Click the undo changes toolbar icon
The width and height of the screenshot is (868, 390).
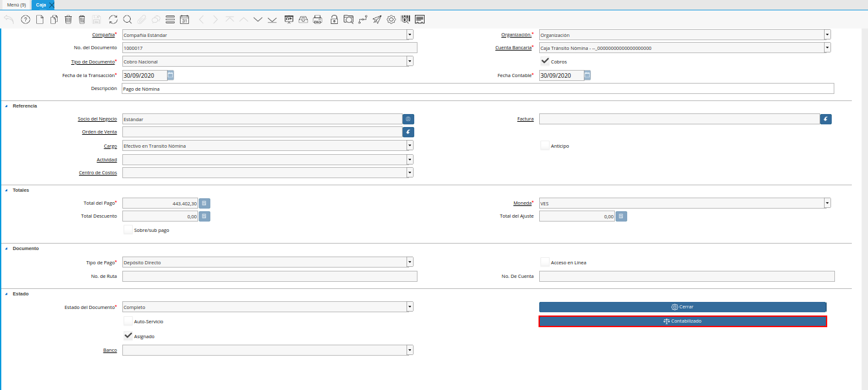[9, 19]
